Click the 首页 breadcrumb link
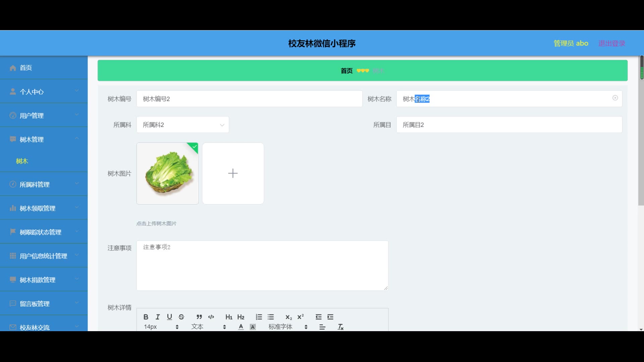This screenshot has height=362, width=644. point(346,71)
